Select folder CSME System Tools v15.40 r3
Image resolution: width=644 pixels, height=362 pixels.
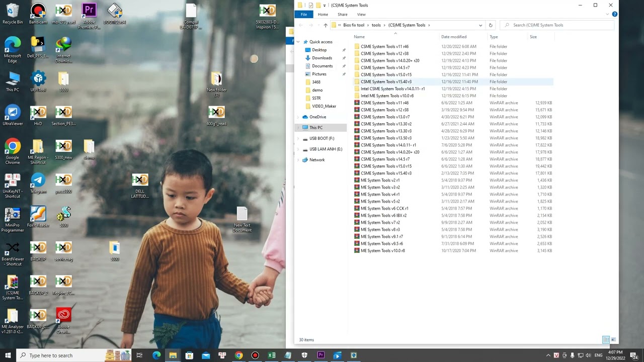(386, 81)
